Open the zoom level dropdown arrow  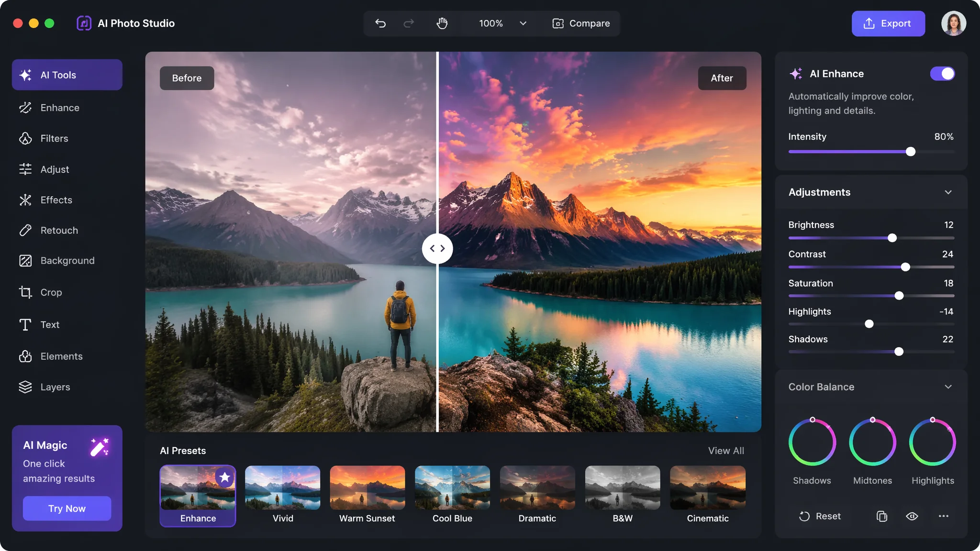pyautogui.click(x=523, y=23)
